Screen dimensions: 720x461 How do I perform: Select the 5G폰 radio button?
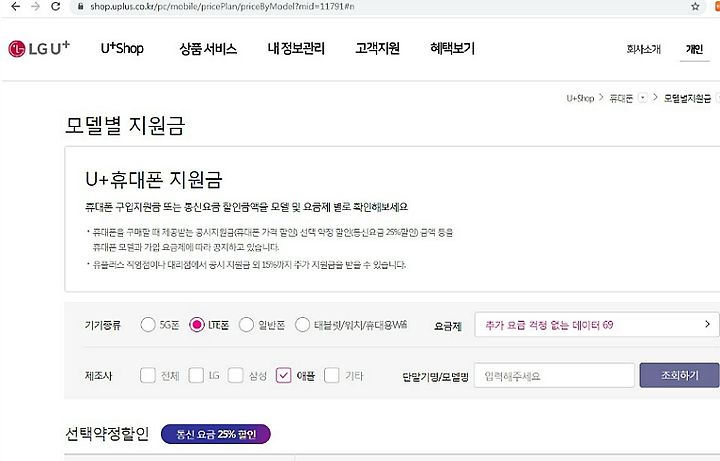(148, 325)
